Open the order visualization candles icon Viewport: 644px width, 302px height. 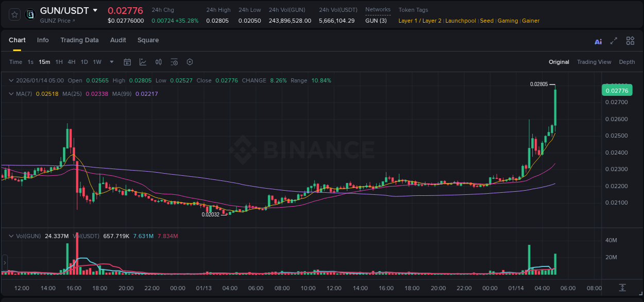coord(158,62)
